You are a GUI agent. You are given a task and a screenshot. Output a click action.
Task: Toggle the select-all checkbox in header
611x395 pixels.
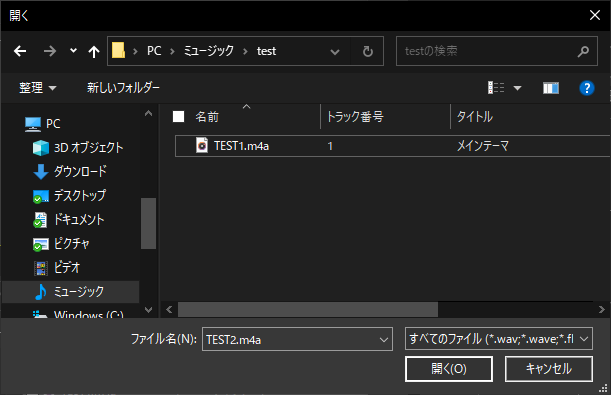[x=178, y=116]
